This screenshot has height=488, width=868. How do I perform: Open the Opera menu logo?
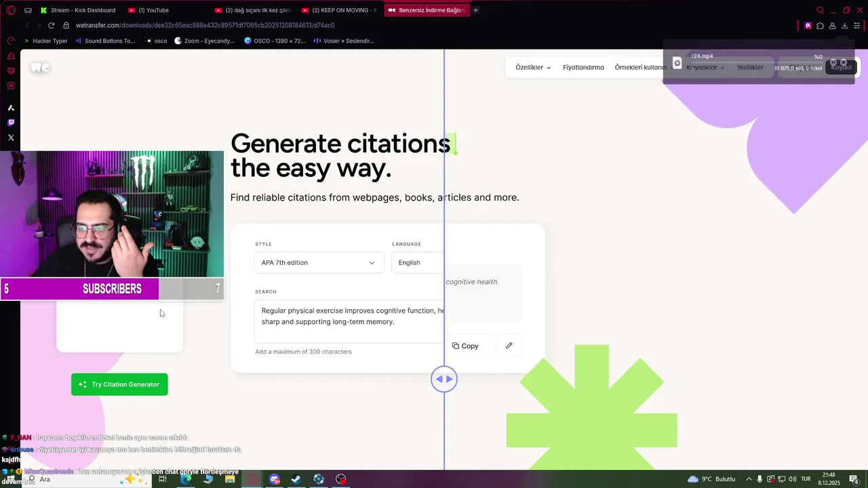tap(11, 10)
